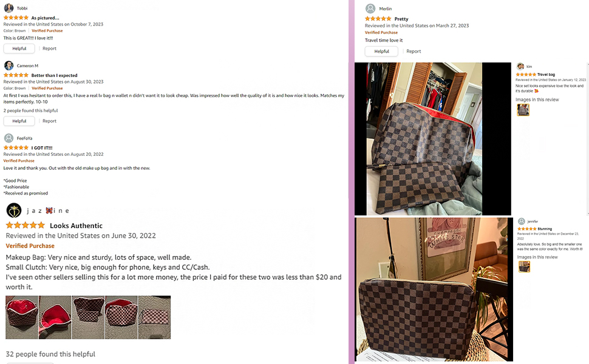Click Helpful under Cameron M's review
The height and width of the screenshot is (364, 589).
[x=19, y=121]
